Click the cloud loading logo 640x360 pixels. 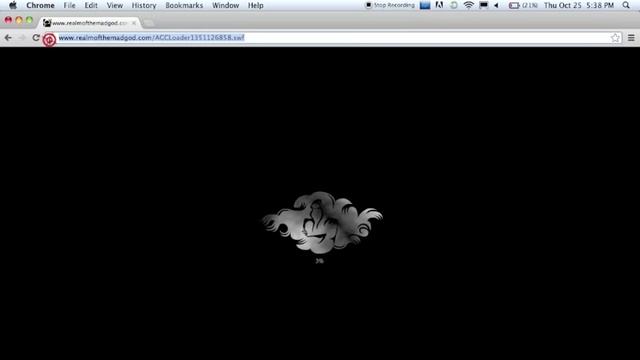pos(322,222)
